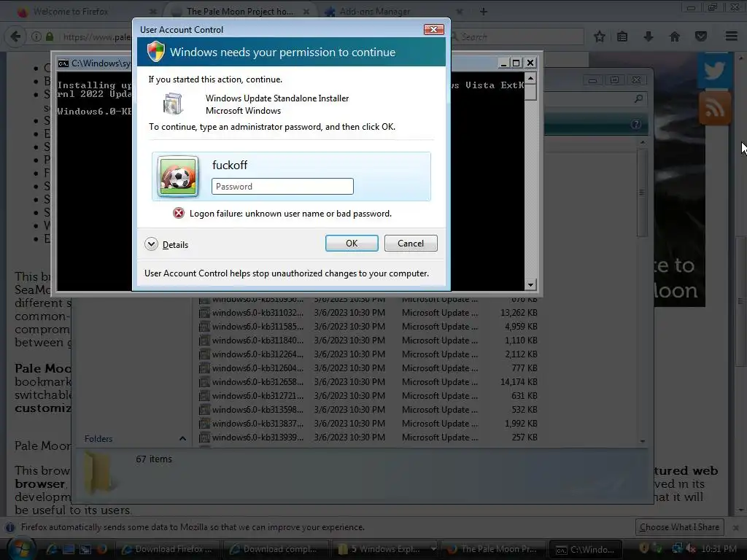Expand Details in the UAC dialog
Image resolution: width=747 pixels, height=560 pixels.
click(167, 244)
